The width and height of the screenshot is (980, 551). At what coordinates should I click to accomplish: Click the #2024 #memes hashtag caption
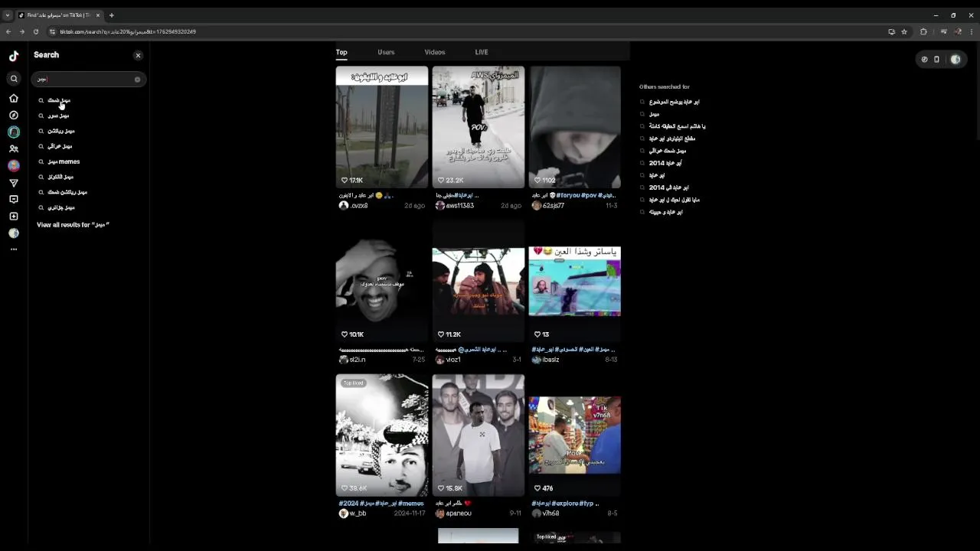(381, 504)
